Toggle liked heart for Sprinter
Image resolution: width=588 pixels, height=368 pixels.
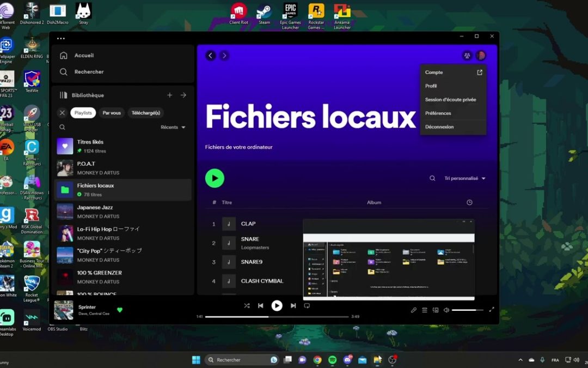(120, 310)
